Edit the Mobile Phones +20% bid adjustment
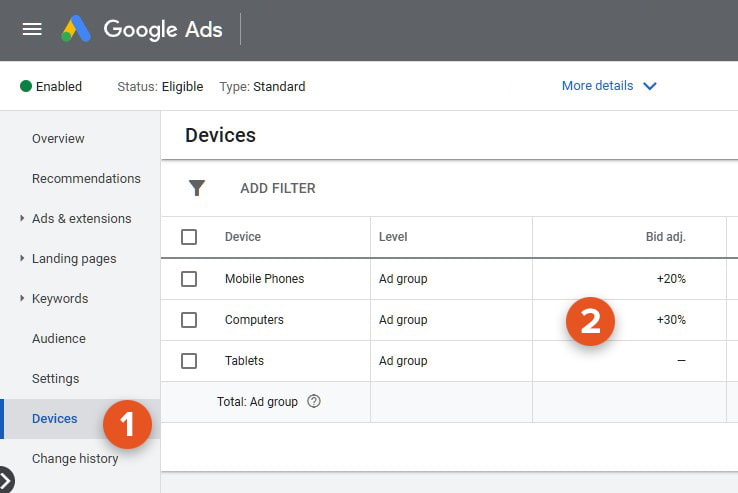This screenshot has height=493, width=738. pos(671,279)
